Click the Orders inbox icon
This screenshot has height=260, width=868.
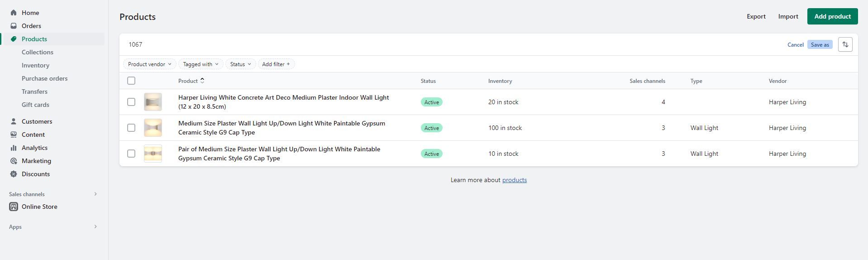(14, 26)
